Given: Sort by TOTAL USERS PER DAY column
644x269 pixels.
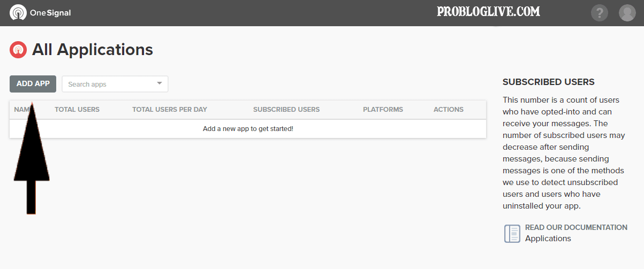Looking at the screenshot, I should tap(170, 110).
